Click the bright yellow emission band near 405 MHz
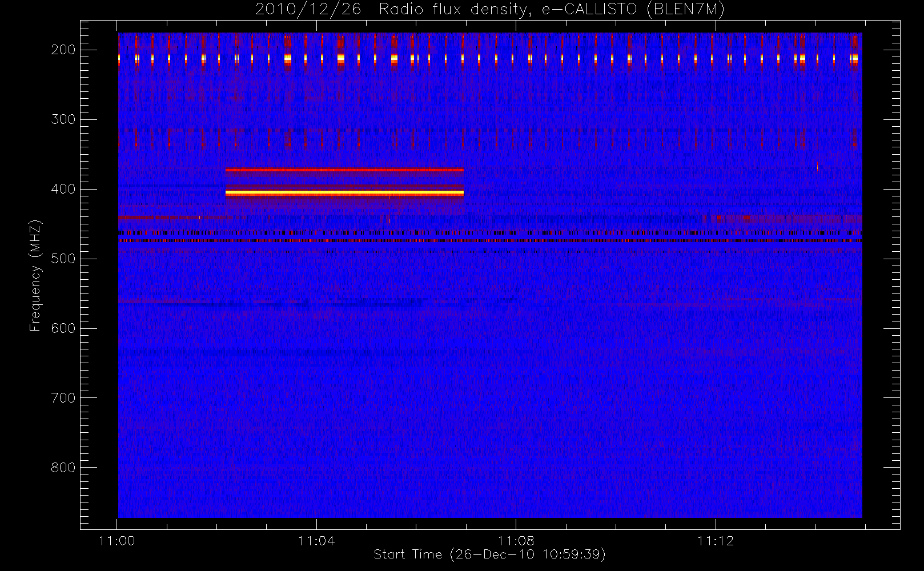This screenshot has height=571, width=924. pyautogui.click(x=344, y=194)
